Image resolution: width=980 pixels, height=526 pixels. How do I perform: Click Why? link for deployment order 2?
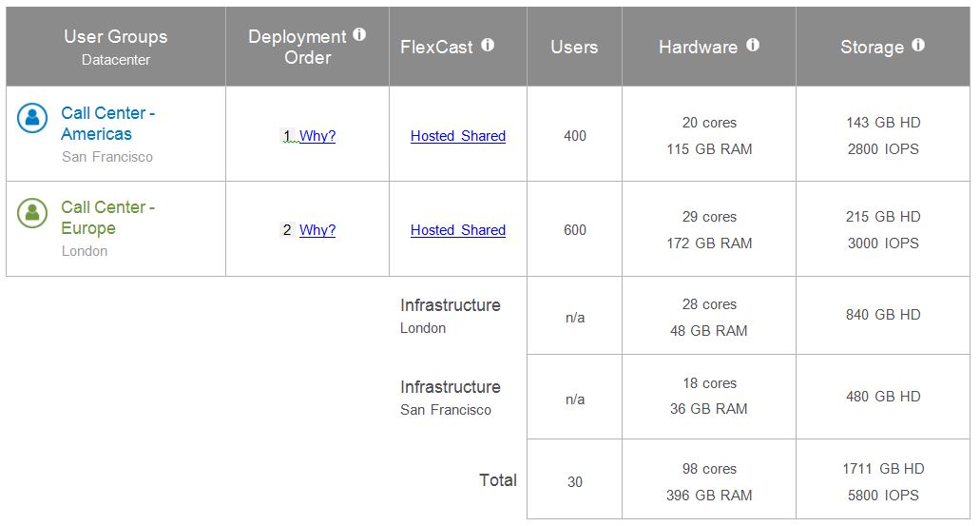point(317,230)
